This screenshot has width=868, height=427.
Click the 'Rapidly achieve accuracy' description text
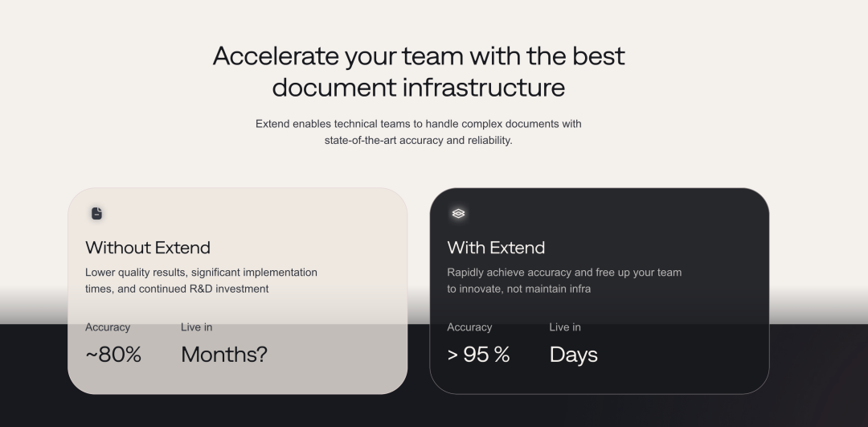coord(564,280)
